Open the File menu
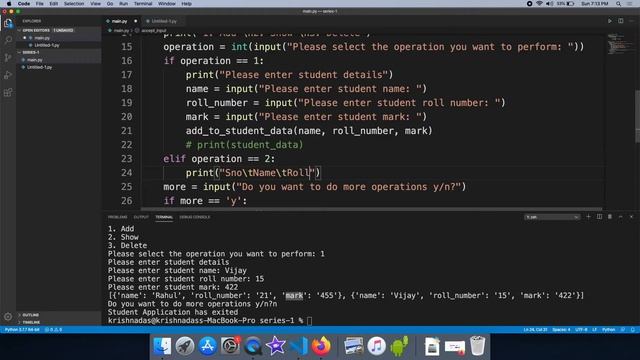The height and width of the screenshot is (360, 640). pos(40,4)
